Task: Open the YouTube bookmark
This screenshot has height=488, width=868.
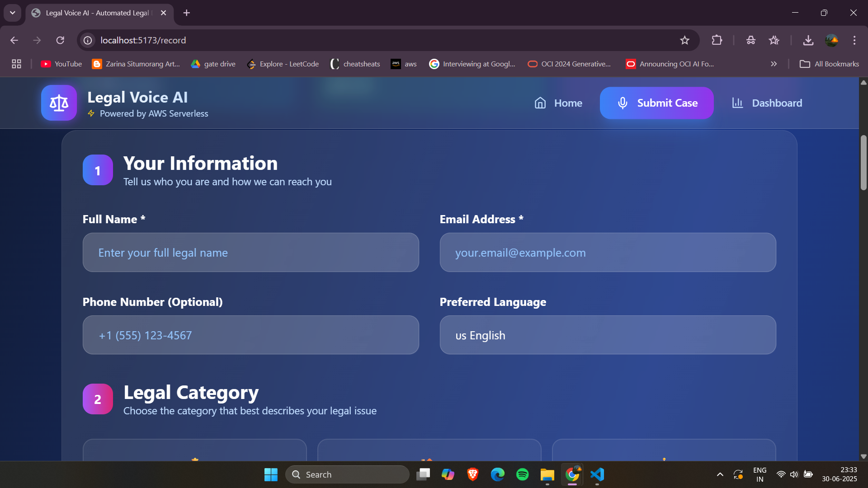Action: 61,64
